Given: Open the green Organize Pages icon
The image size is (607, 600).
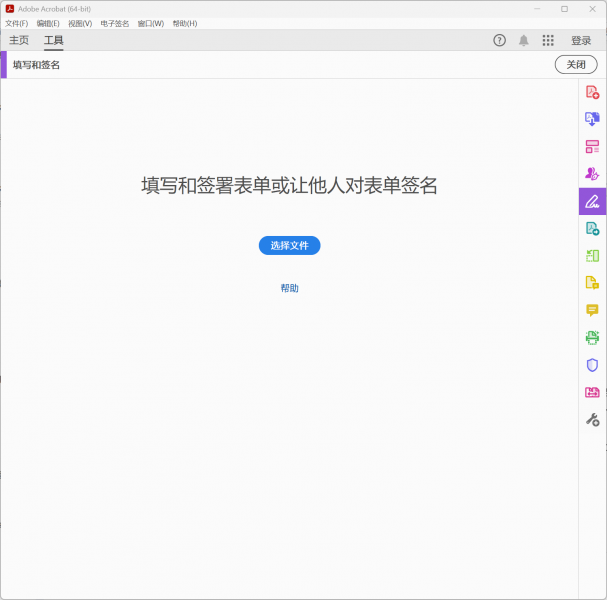Looking at the screenshot, I should (x=592, y=255).
